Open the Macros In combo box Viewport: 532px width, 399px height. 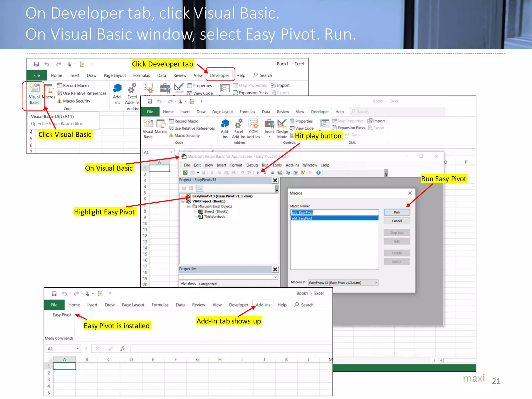tap(343, 283)
